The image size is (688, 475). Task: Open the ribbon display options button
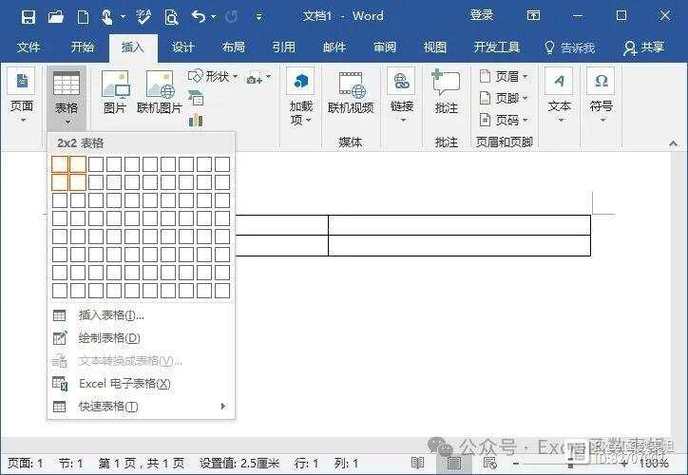point(533,16)
